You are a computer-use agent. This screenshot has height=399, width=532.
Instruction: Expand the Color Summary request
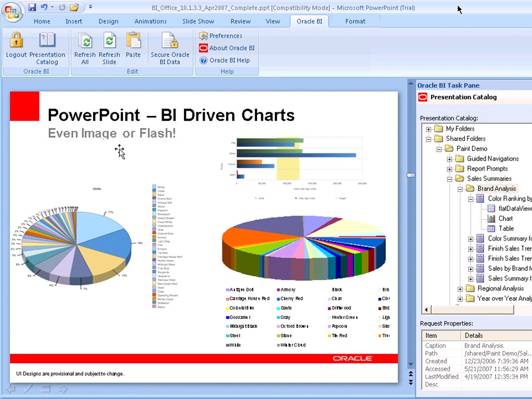471,239
